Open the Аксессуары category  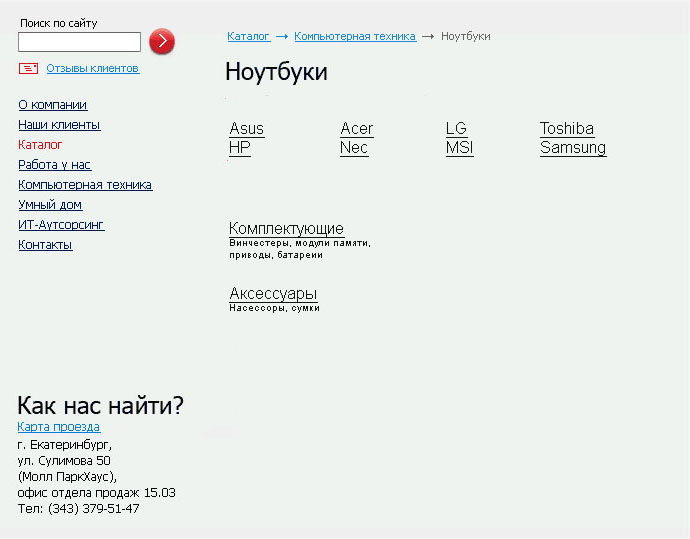(x=273, y=294)
